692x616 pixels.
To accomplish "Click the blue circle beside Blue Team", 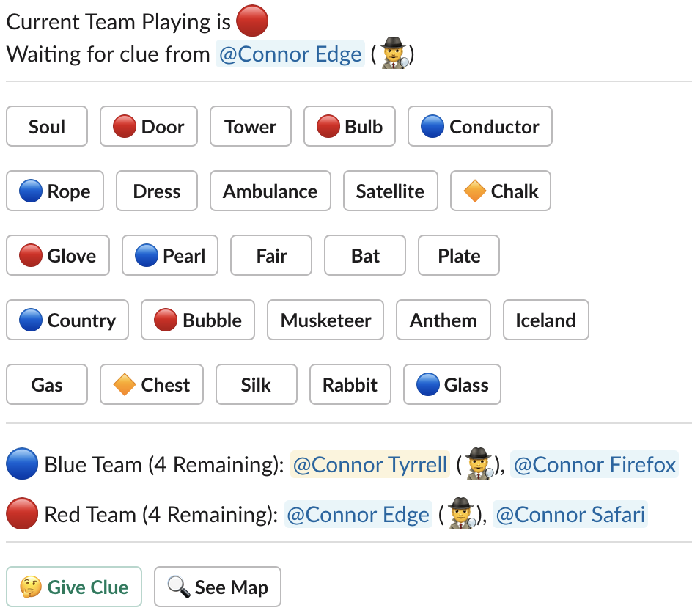I will pyautogui.click(x=22, y=464).
